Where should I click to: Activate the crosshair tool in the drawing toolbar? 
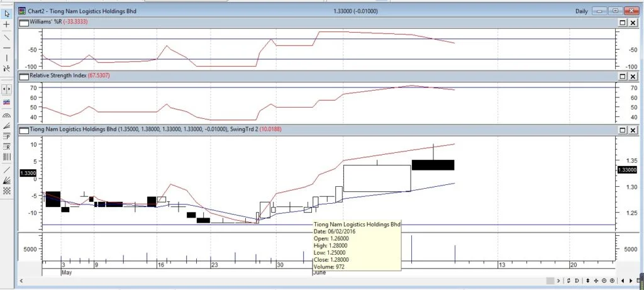click(x=6, y=25)
